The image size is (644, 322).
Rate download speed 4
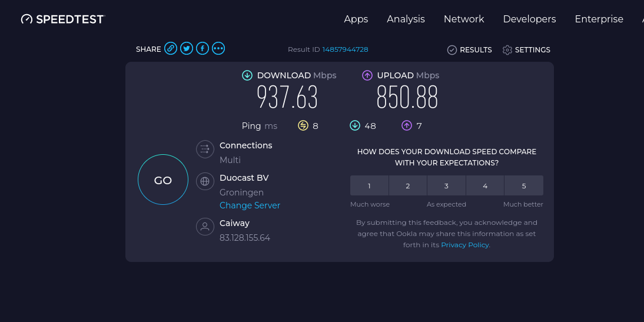485,185
